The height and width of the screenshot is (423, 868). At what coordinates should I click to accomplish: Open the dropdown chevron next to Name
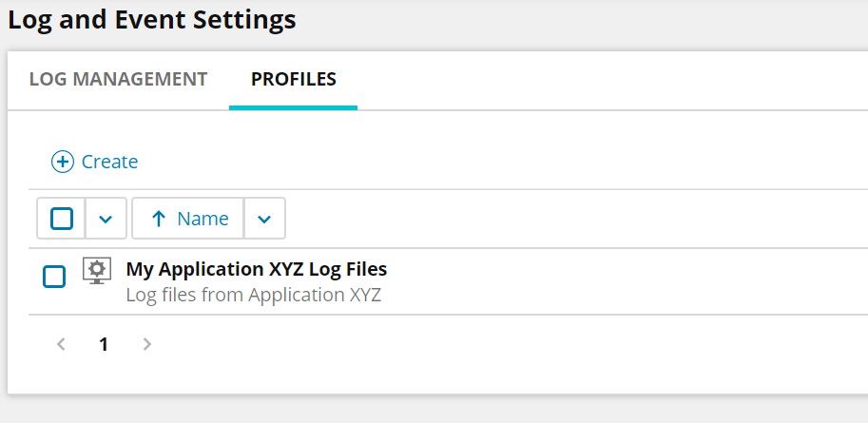[x=264, y=219]
